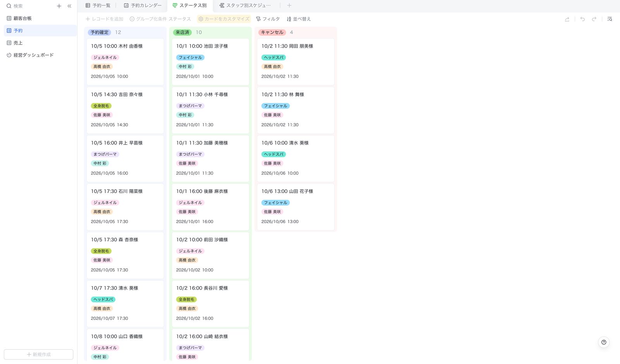Select ステータス別 kanban tab
The height and width of the screenshot is (364, 620).
[189, 5]
